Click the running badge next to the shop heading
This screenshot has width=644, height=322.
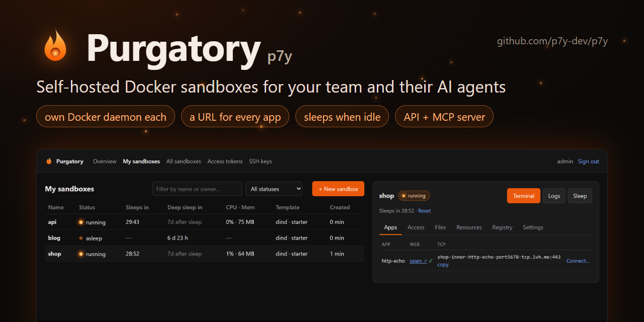(414, 196)
